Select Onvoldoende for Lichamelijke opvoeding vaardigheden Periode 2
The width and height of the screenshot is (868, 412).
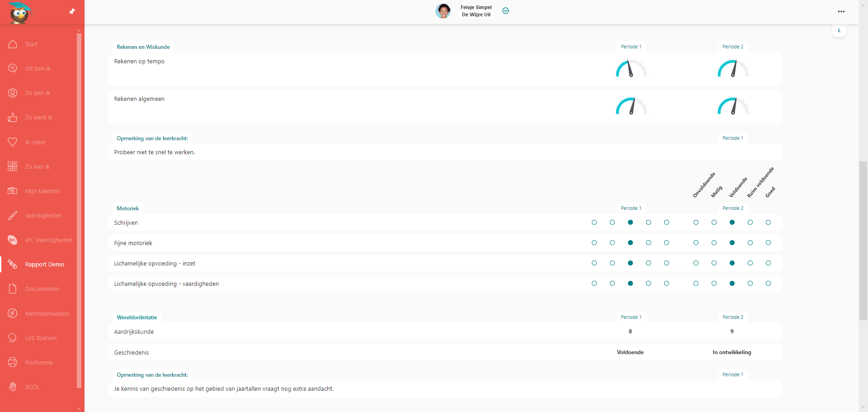(696, 284)
